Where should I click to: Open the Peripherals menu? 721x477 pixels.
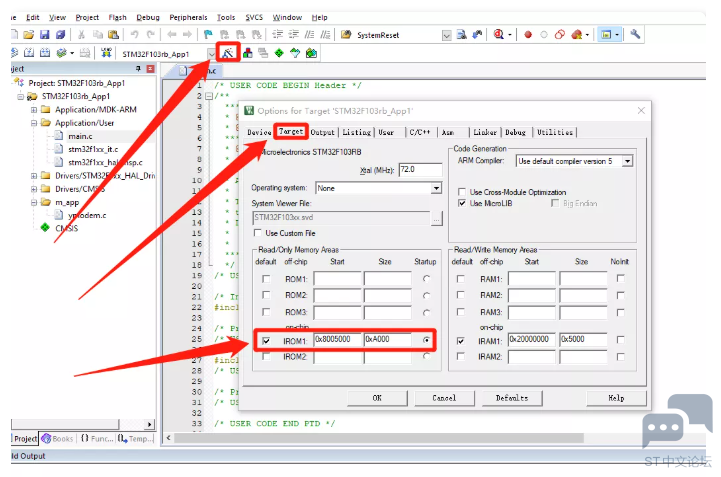[188, 17]
